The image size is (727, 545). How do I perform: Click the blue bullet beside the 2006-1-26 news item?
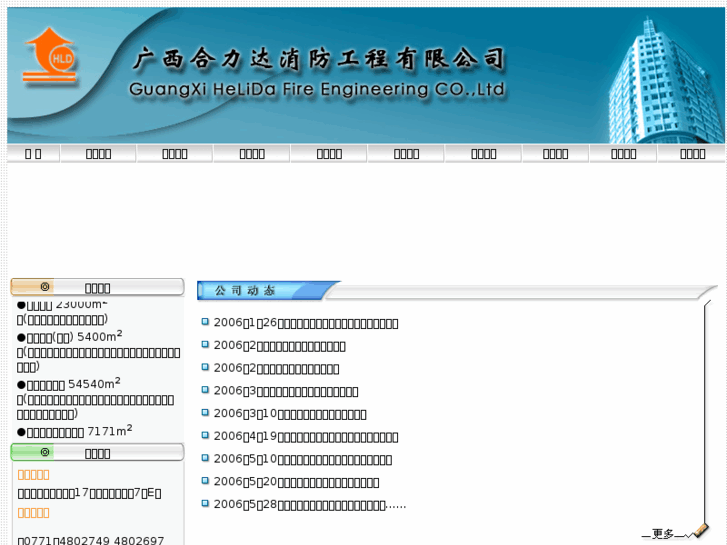coord(205,321)
